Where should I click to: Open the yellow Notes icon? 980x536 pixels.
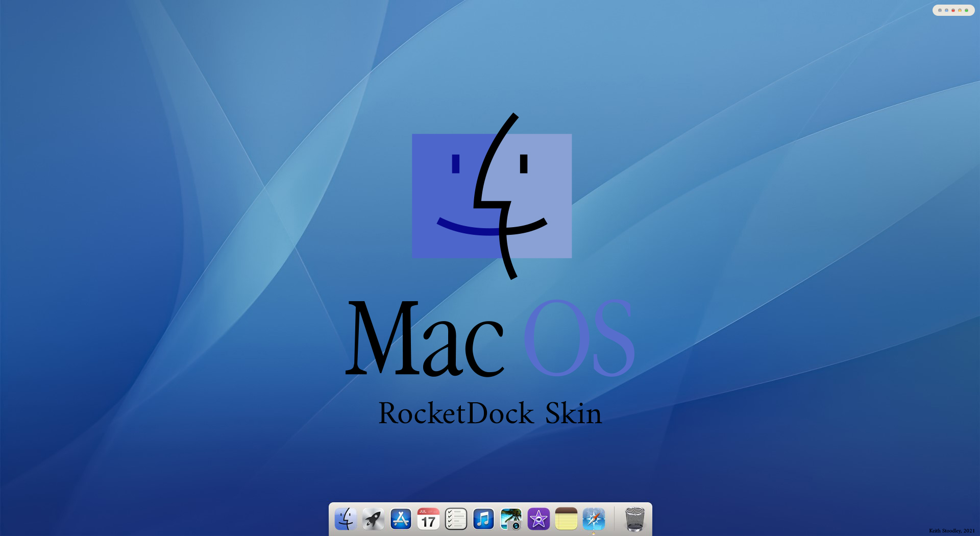point(567,519)
